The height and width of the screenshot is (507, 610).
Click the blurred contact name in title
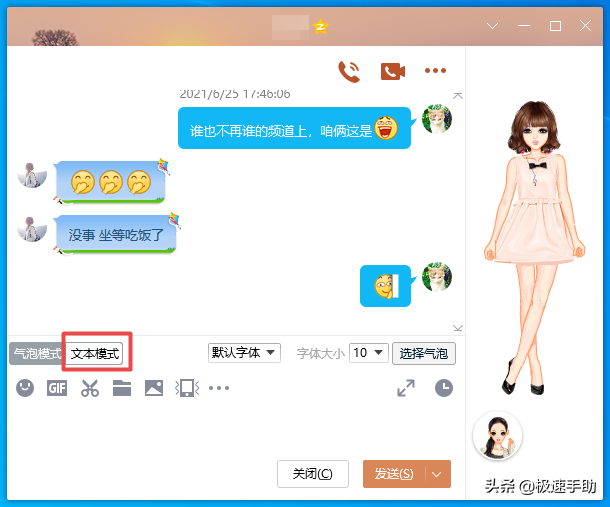coord(290,27)
